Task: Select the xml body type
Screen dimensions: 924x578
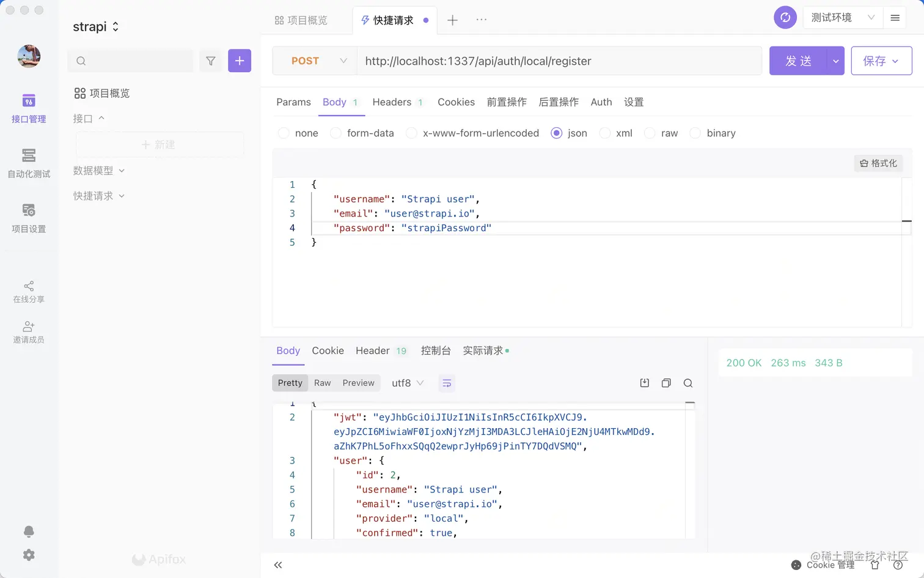Action: 616,133
